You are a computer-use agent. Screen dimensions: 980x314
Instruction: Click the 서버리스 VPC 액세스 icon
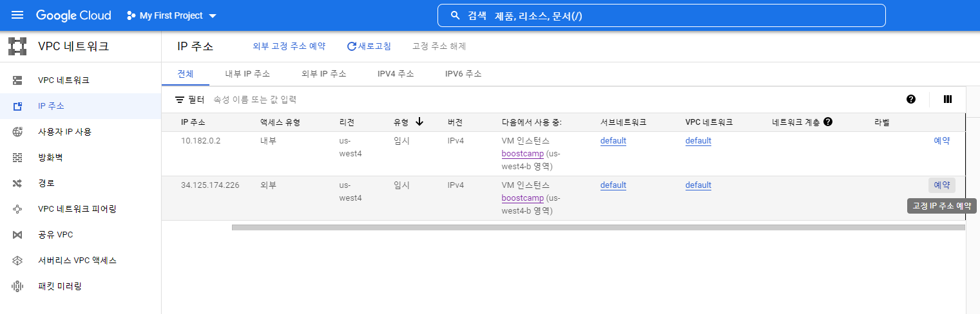(17, 261)
